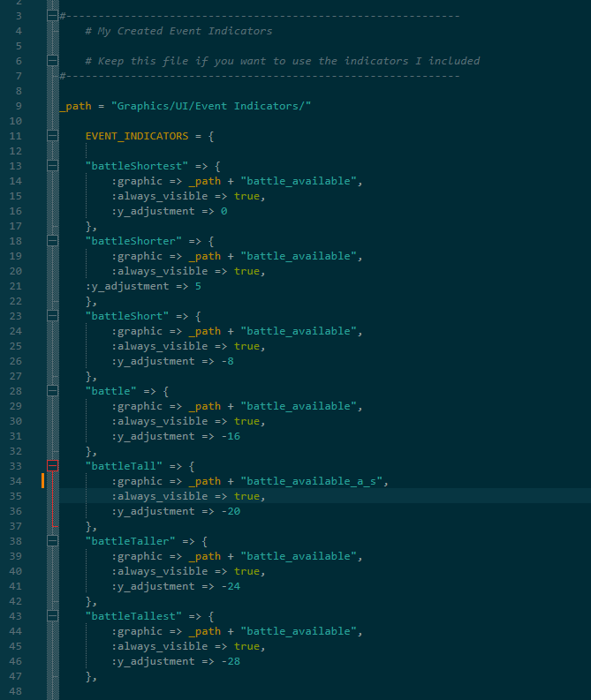Collapse the "battleShort" block fold box
The width and height of the screenshot is (591, 700).
pyautogui.click(x=53, y=316)
